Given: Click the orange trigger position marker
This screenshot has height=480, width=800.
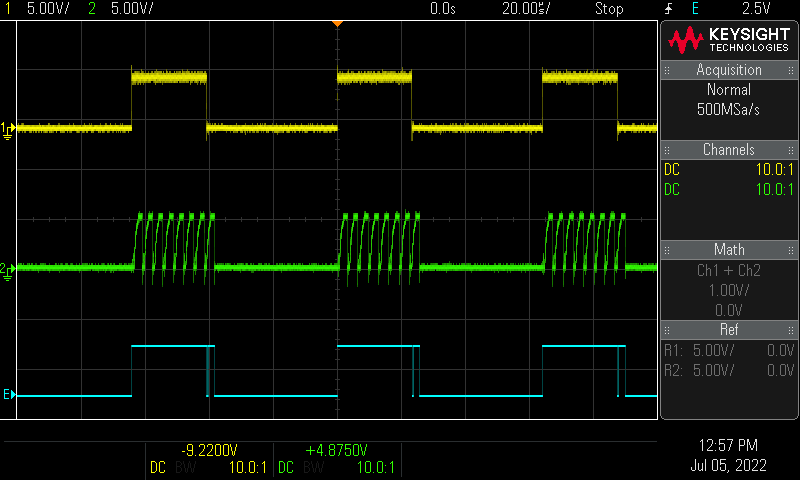Looking at the screenshot, I should click(337, 24).
